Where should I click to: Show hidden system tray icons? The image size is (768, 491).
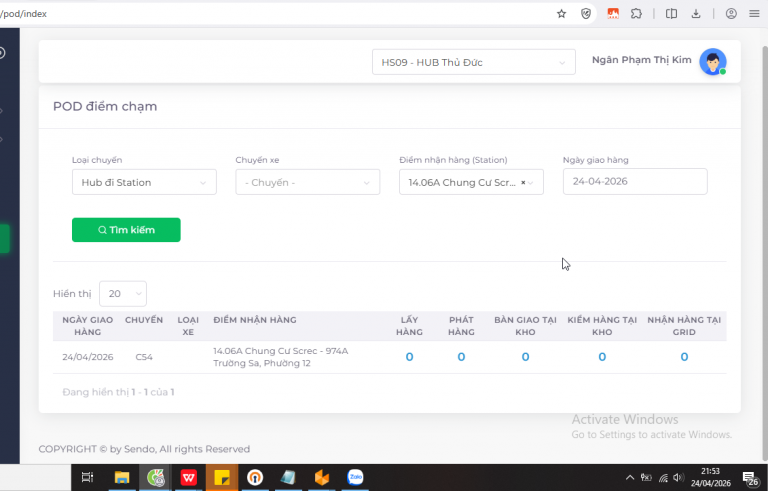(x=630, y=477)
